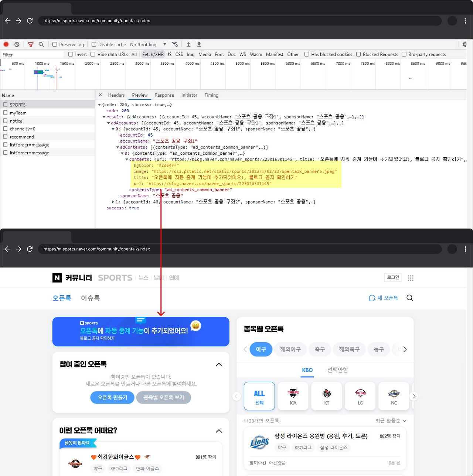Click the 새 오픈톡 link

pyautogui.click(x=384, y=298)
